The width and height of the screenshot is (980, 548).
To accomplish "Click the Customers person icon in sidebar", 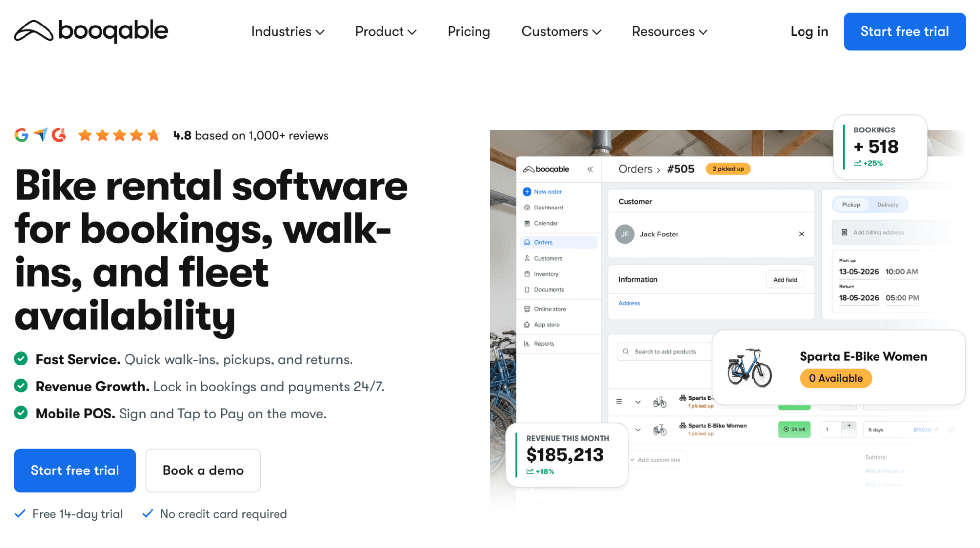I will [x=527, y=258].
